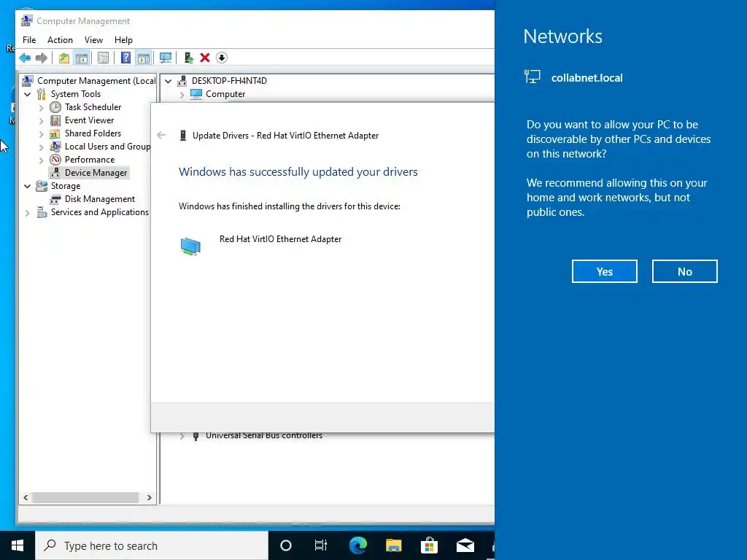Open Task View on the taskbar

(x=321, y=545)
